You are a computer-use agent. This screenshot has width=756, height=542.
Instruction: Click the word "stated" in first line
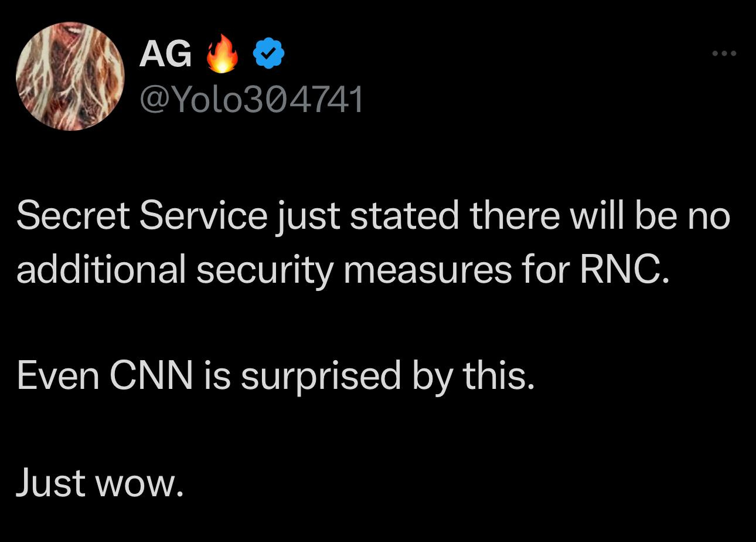click(404, 216)
